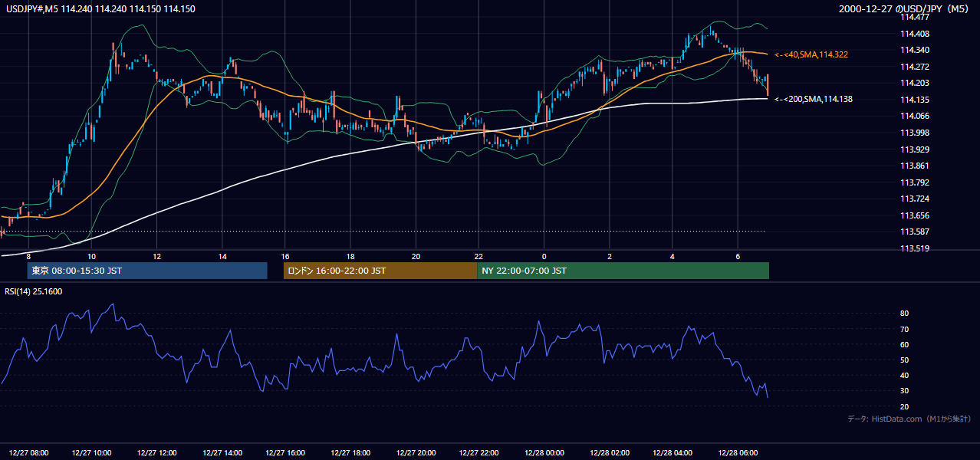Click hour 18 on the chart hour axis
Viewport: 980px width, 460px height.
click(x=350, y=256)
